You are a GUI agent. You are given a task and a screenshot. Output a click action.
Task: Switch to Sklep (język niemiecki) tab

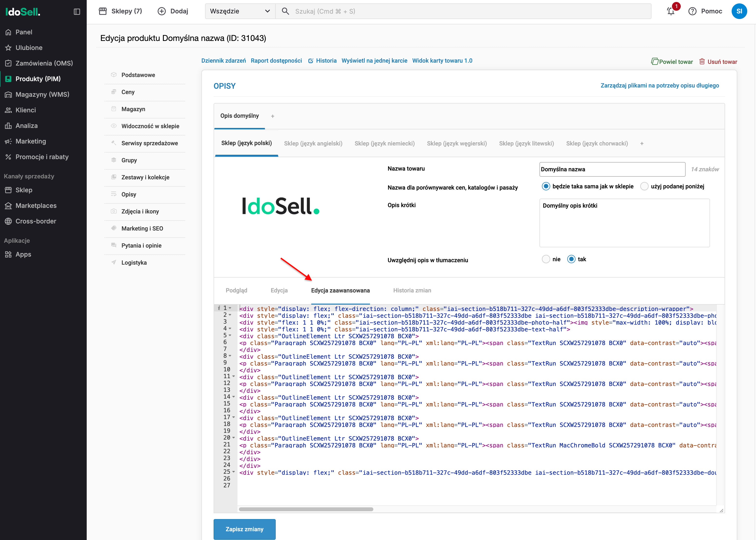(385, 143)
